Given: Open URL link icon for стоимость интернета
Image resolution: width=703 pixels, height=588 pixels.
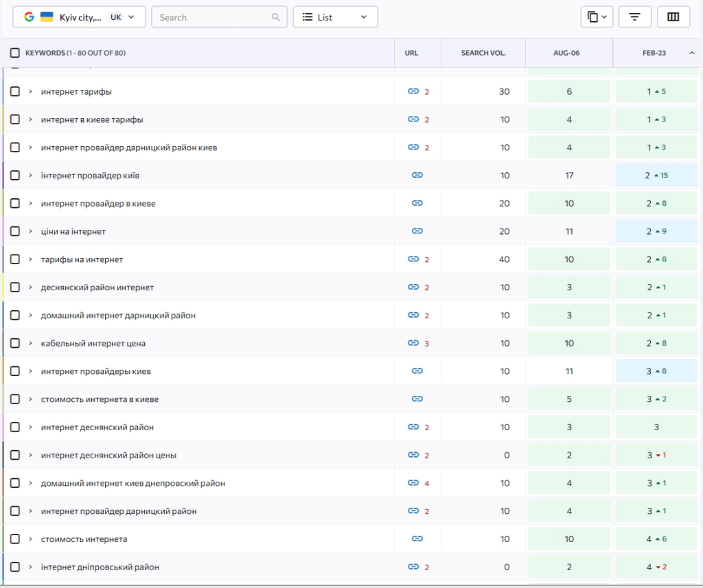Looking at the screenshot, I should tap(417, 539).
